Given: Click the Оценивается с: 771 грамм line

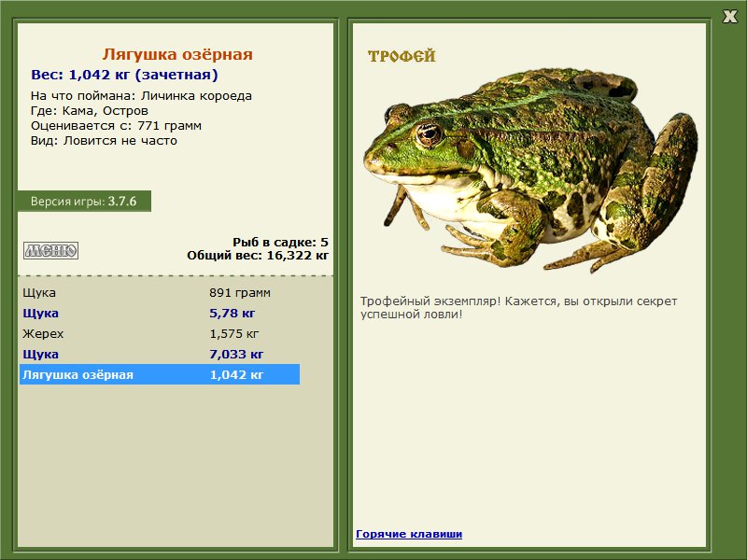Looking at the screenshot, I should pos(116,126).
